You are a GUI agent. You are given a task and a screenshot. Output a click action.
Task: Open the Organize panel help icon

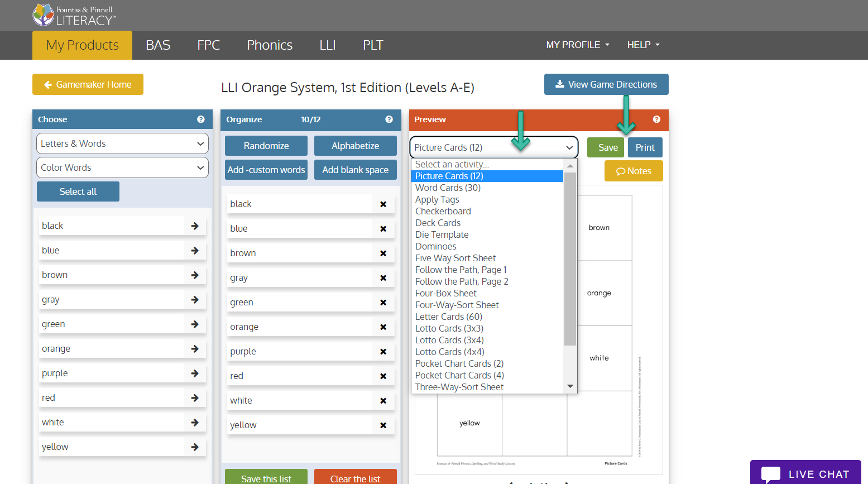click(x=389, y=119)
